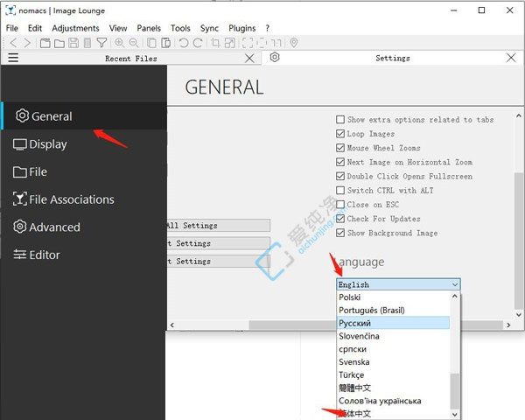
Task: Select Türkçe in the language list
Action: pyautogui.click(x=393, y=374)
